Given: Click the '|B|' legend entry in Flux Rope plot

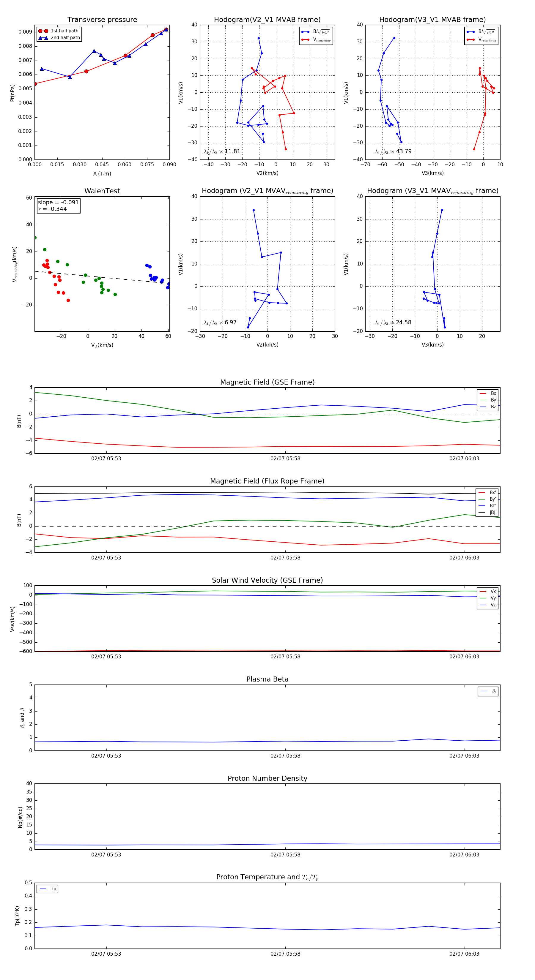Looking at the screenshot, I should coord(487,513).
